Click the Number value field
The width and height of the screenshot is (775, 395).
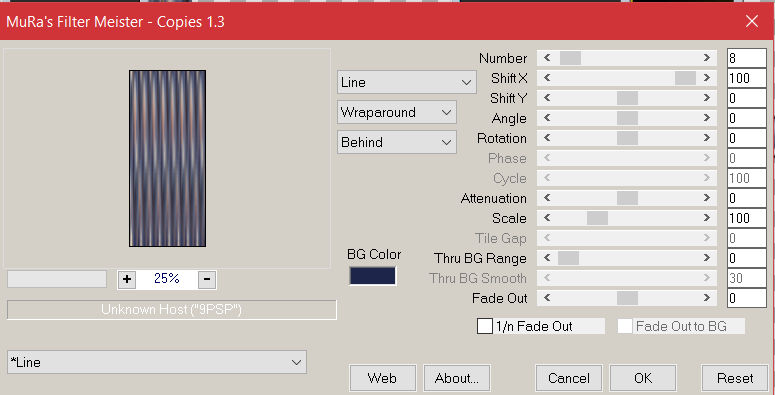pyautogui.click(x=747, y=58)
